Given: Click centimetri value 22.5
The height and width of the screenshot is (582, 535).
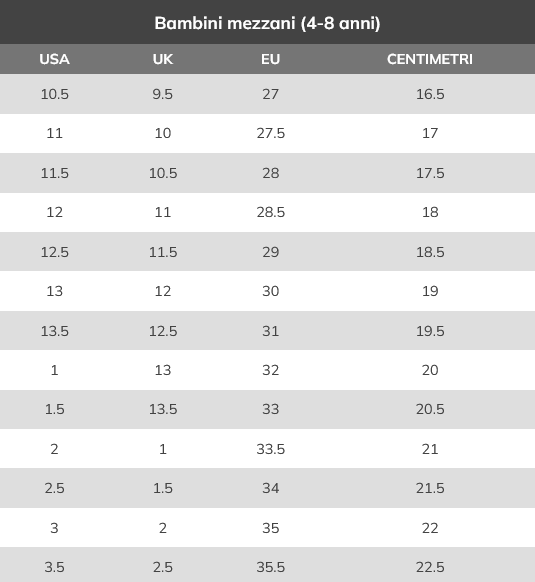Looking at the screenshot, I should pyautogui.click(x=430, y=567).
